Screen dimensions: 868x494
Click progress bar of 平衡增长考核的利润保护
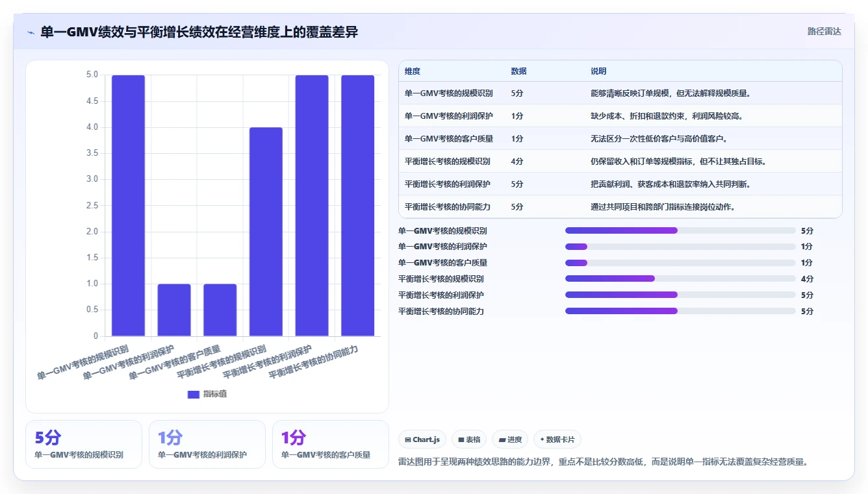point(680,295)
